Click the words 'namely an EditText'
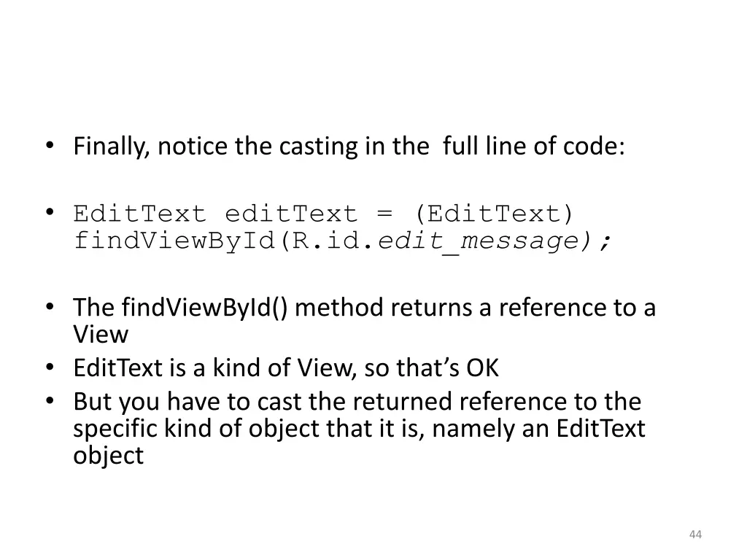 (x=539, y=429)
